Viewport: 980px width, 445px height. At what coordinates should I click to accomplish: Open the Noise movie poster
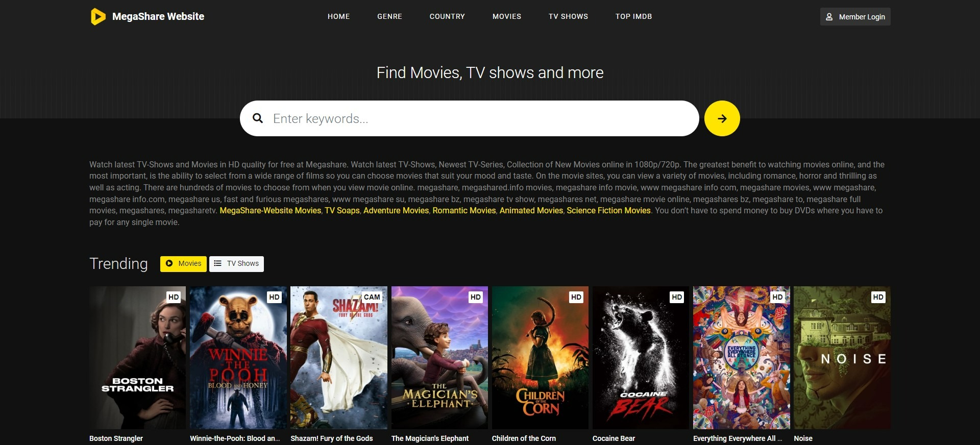click(842, 358)
